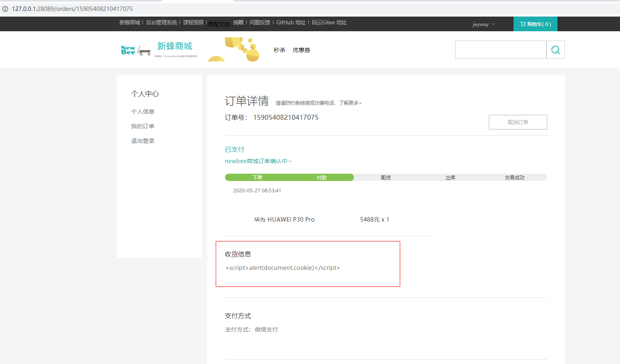Open 新蜂商城 top navigation link
Image resolution: width=620 pixels, height=364 pixels.
(130, 22)
